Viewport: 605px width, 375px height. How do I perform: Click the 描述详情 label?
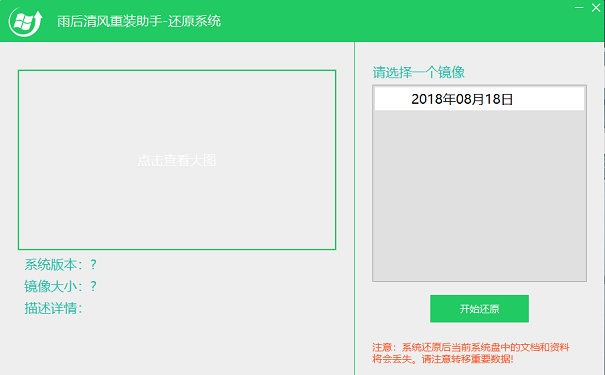(53, 308)
